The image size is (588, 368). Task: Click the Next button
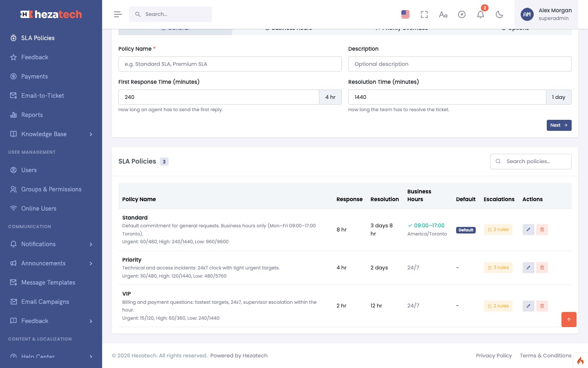(x=559, y=125)
